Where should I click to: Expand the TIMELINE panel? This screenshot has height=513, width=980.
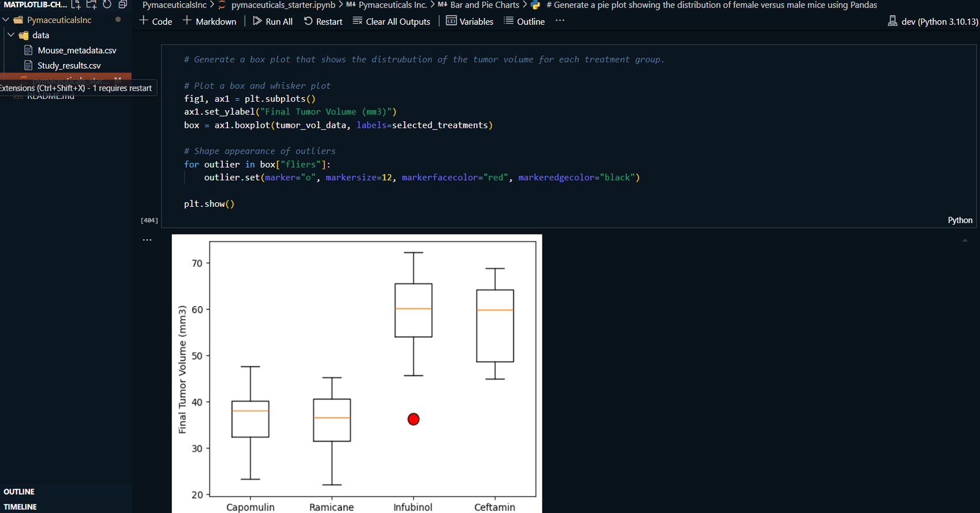[x=20, y=507]
